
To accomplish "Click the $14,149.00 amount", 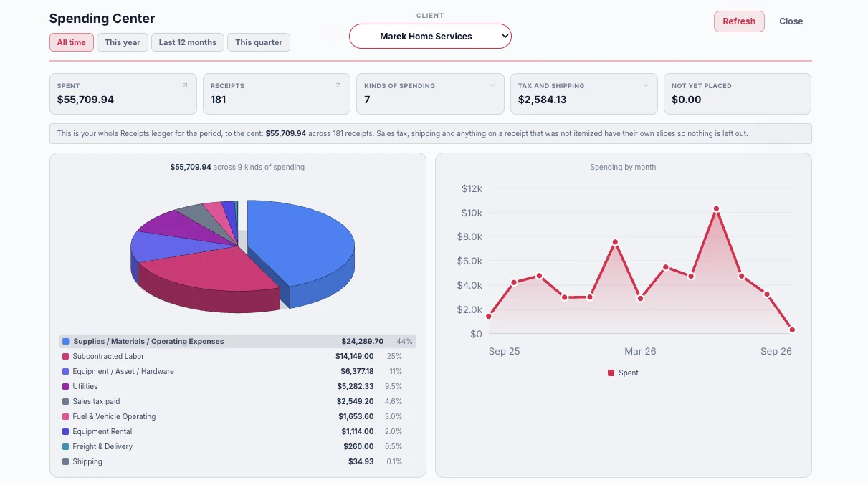I will 355,357.
